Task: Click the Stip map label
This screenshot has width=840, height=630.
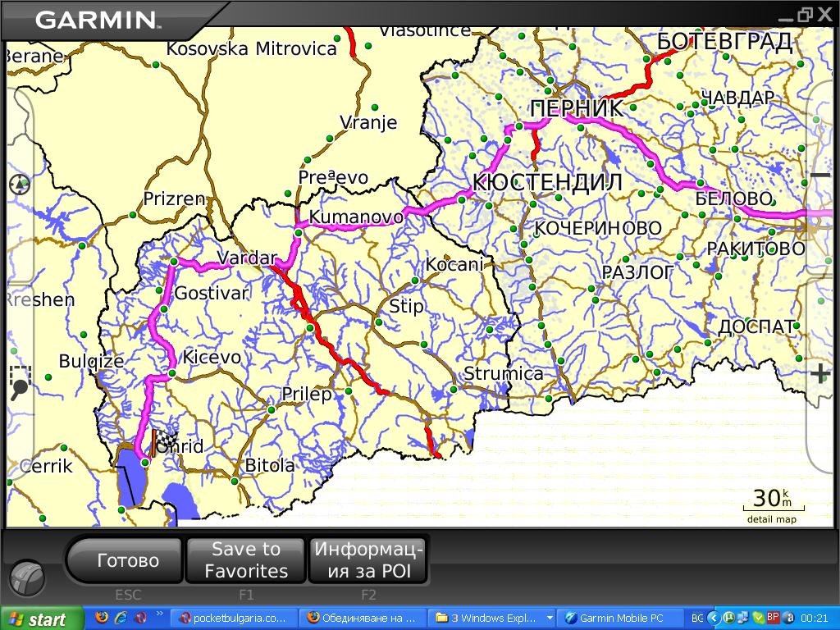Action: 406,307
